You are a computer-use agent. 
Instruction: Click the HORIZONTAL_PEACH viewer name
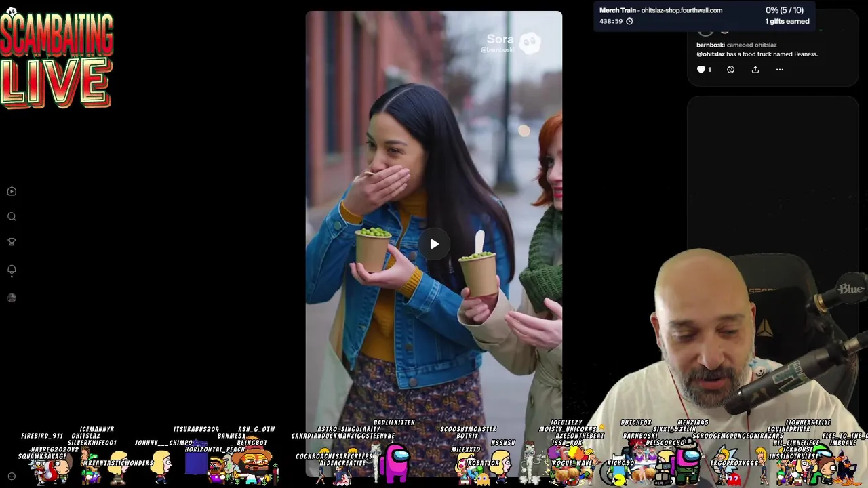(x=215, y=449)
